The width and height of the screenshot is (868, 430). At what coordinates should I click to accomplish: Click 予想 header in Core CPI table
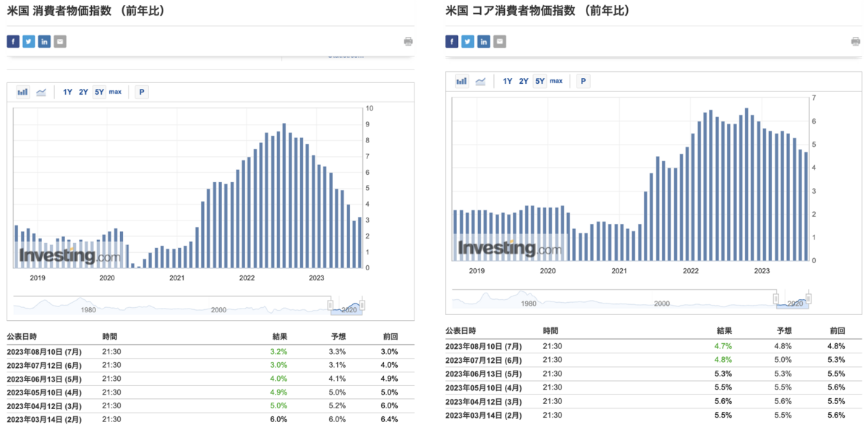pos(786,330)
